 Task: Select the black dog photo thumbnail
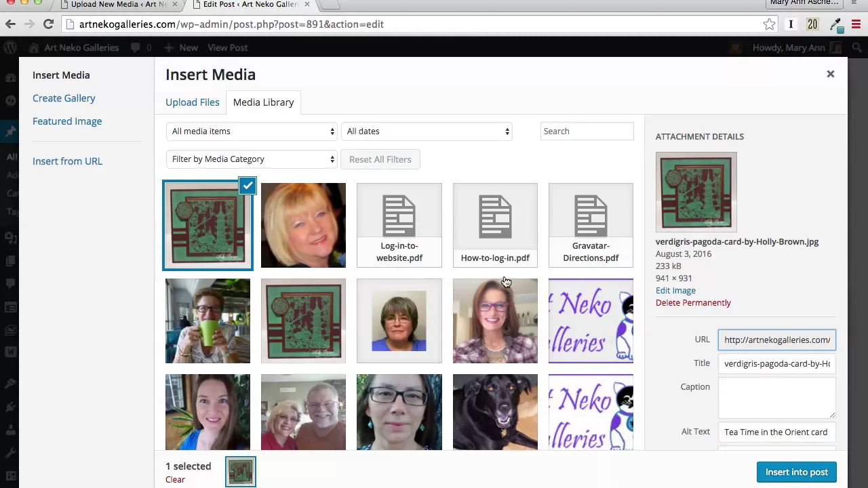[495, 412]
